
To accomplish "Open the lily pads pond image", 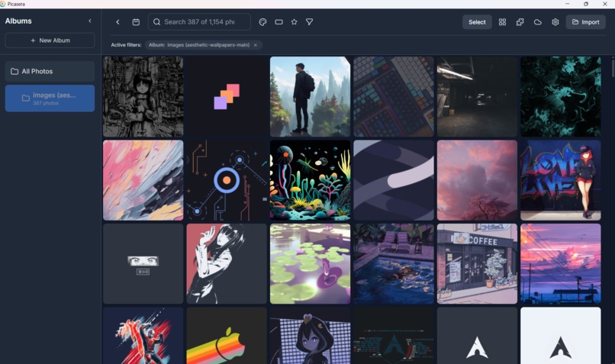I will click(311, 263).
